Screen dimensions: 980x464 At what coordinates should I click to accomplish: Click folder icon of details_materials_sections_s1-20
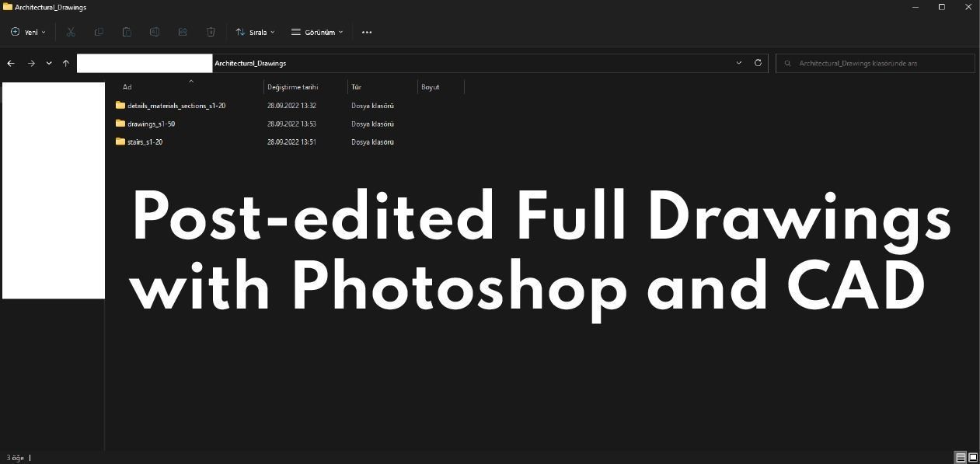[x=120, y=105]
